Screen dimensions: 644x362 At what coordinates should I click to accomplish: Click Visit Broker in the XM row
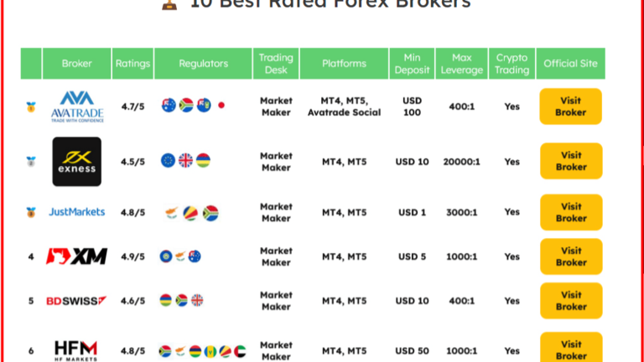click(571, 256)
